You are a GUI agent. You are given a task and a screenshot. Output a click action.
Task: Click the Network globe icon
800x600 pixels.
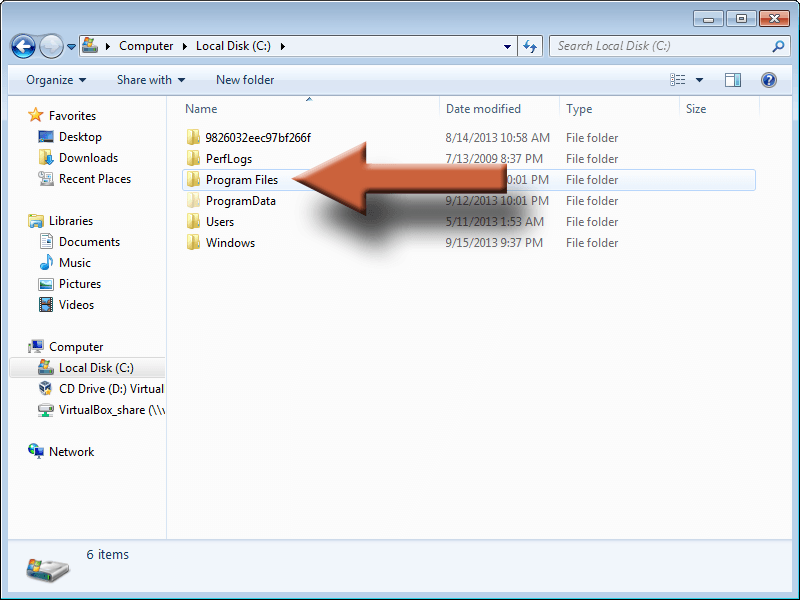(x=36, y=451)
